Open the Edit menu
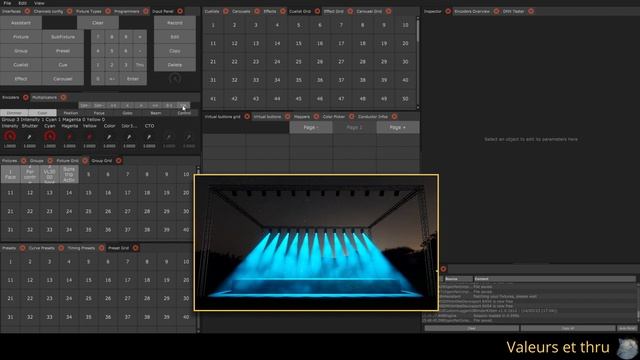The height and width of the screenshot is (360, 640). (x=22, y=3)
